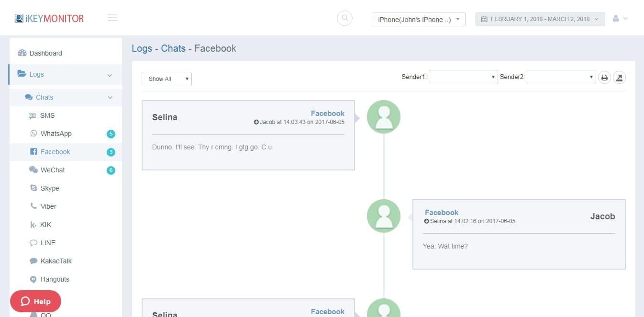This screenshot has height=317, width=644.
Task: Click the Hangouts icon in sidebar
Action: coord(33,279)
